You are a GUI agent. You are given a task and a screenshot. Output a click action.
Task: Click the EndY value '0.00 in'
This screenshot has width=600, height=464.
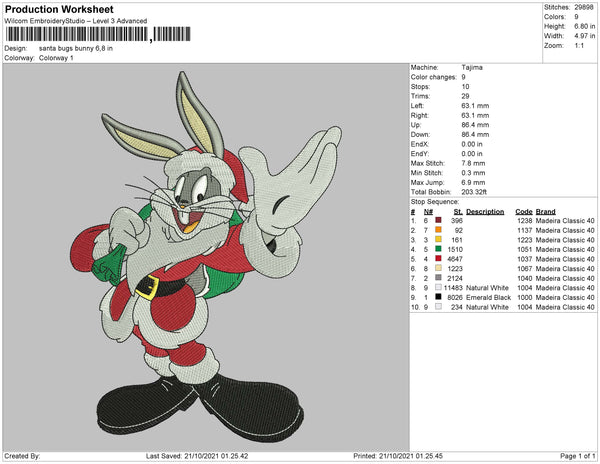[x=472, y=153]
